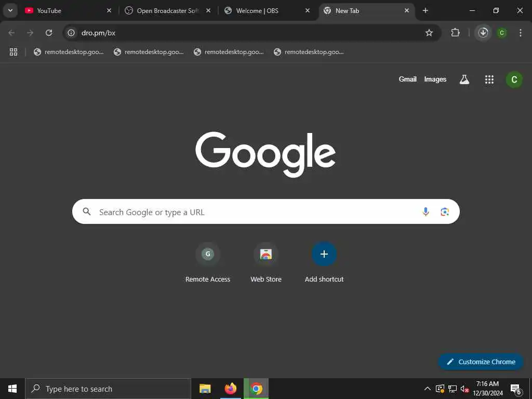532x399 pixels.
Task: Open the third remotedesktop.goo... bookmark
Action: click(229, 52)
